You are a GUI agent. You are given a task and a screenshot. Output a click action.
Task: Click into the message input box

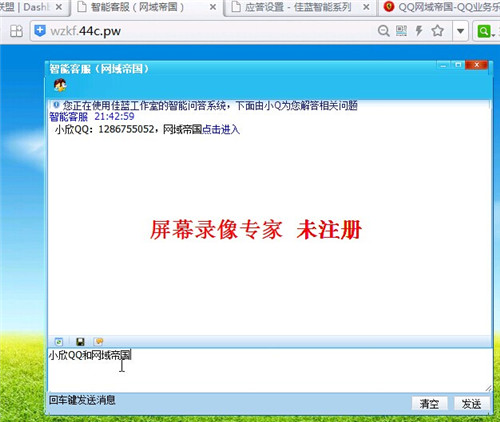coord(270,370)
